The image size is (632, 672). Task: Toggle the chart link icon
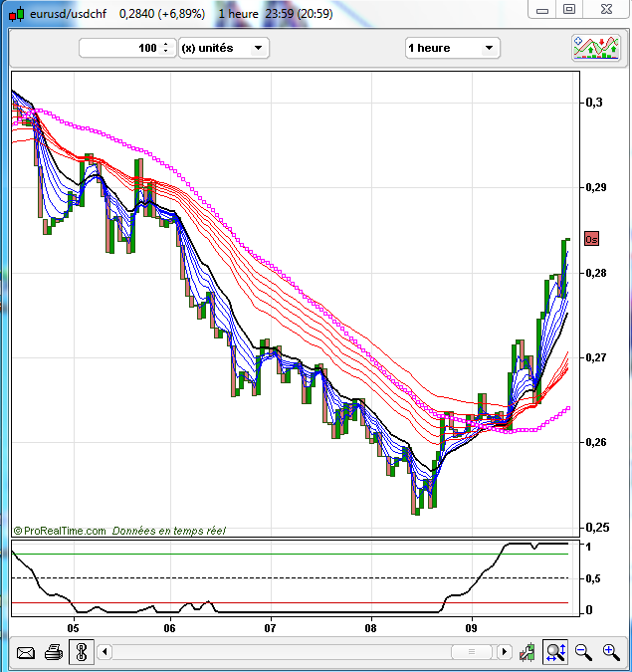(81, 653)
